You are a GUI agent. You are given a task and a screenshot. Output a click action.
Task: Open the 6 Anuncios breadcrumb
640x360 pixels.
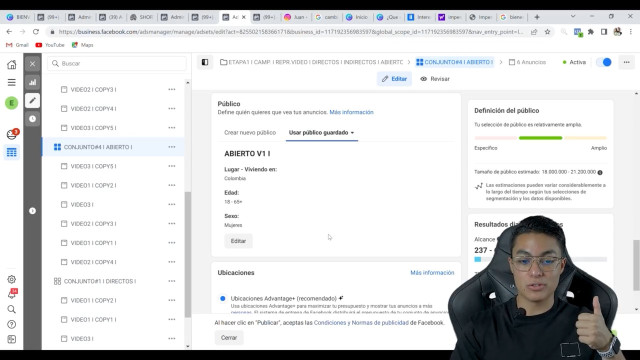527,62
